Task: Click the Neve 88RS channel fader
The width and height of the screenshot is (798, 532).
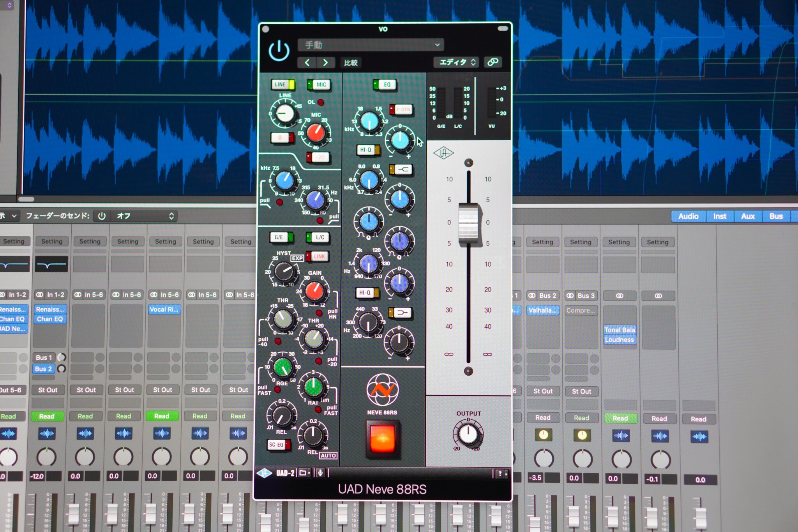Action: coord(469,224)
